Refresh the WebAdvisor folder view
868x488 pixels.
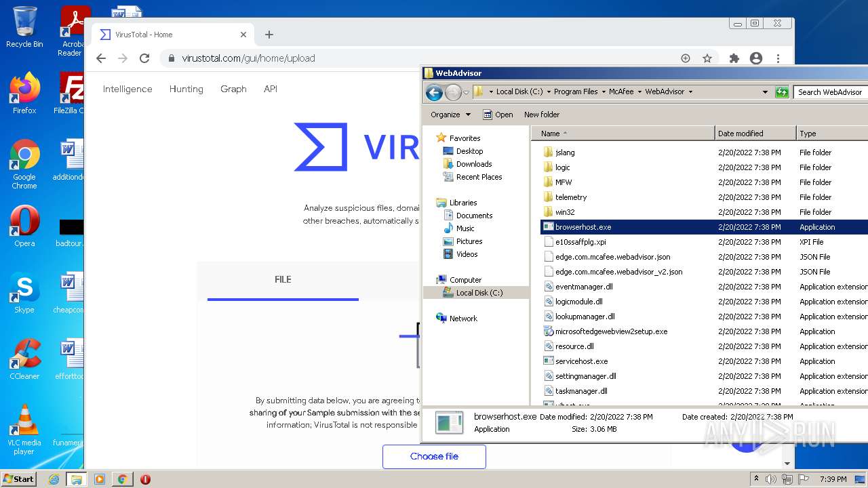tap(782, 92)
